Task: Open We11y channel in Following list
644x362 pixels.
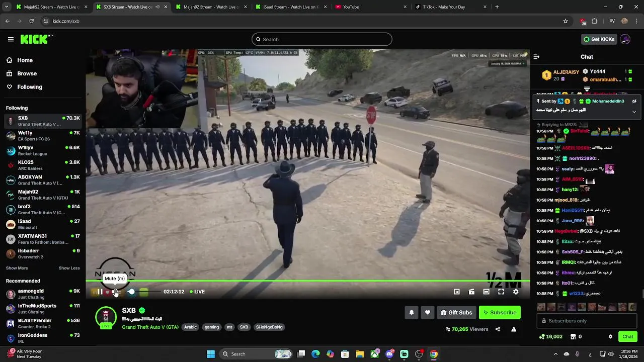Action: [43, 136]
